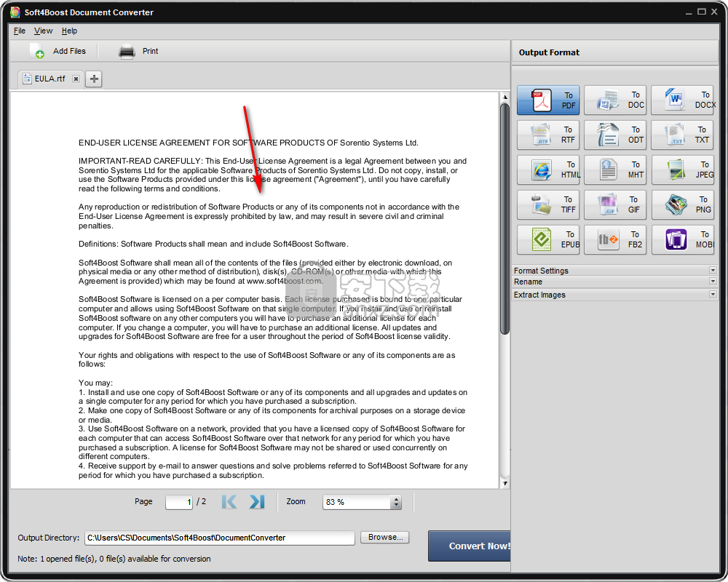Image resolution: width=728 pixels, height=582 pixels.
Task: Click the Print toolbar button
Action: pyautogui.click(x=138, y=51)
